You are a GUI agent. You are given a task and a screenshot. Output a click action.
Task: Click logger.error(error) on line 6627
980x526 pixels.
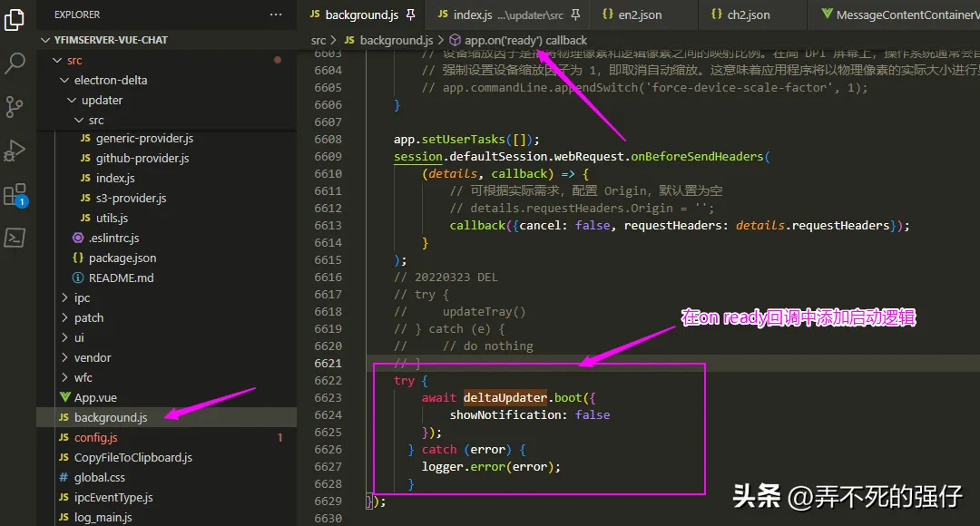click(491, 467)
